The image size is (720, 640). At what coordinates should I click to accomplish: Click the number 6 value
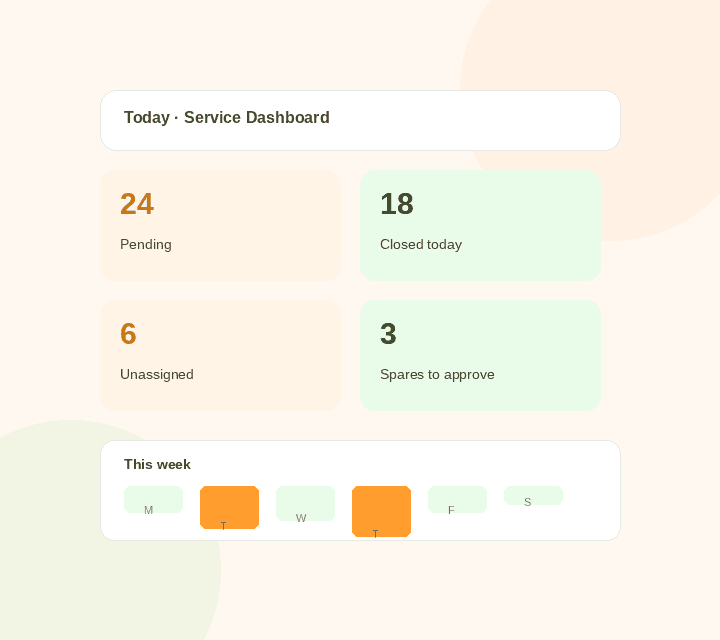128,334
